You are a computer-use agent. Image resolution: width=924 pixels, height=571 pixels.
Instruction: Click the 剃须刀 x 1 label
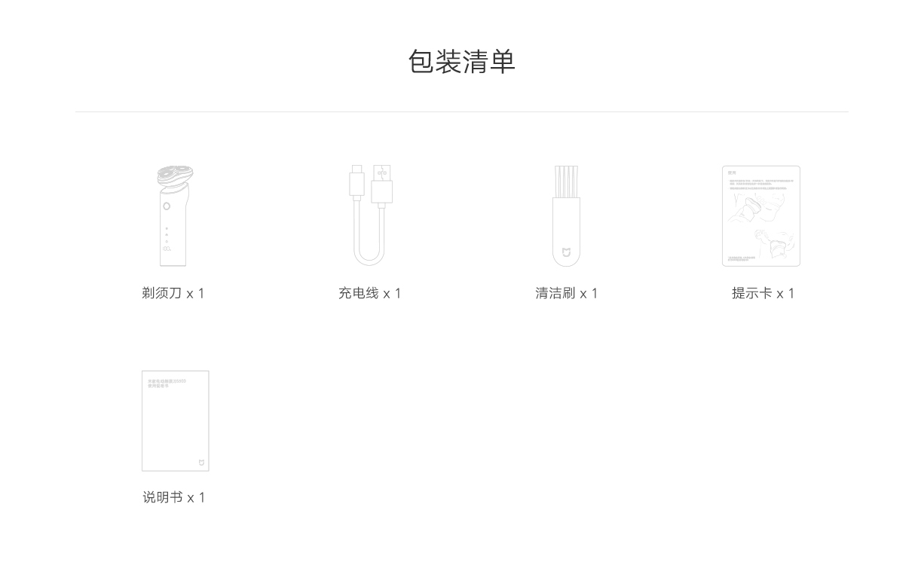point(173,293)
